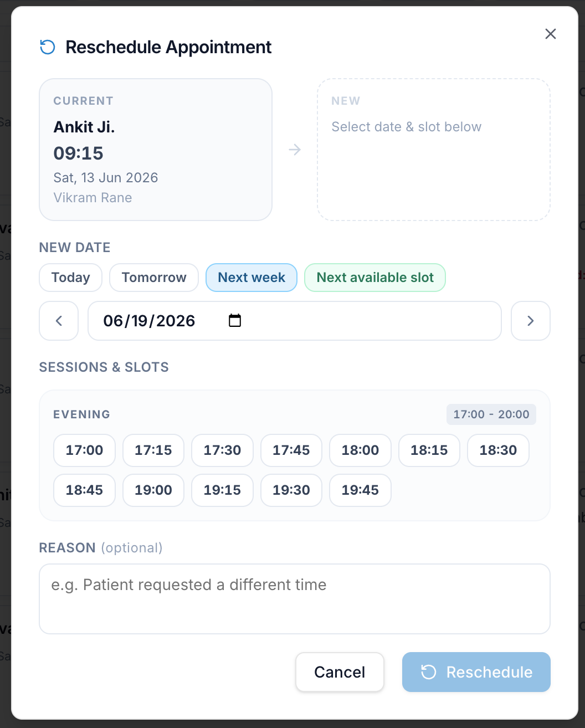Select the 19:45 time slot

pos(360,490)
